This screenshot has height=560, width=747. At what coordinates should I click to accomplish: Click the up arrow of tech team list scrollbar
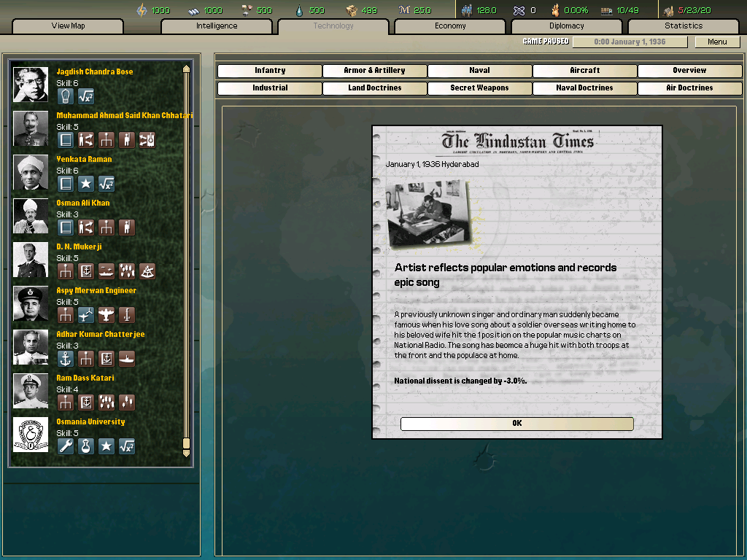(x=186, y=69)
